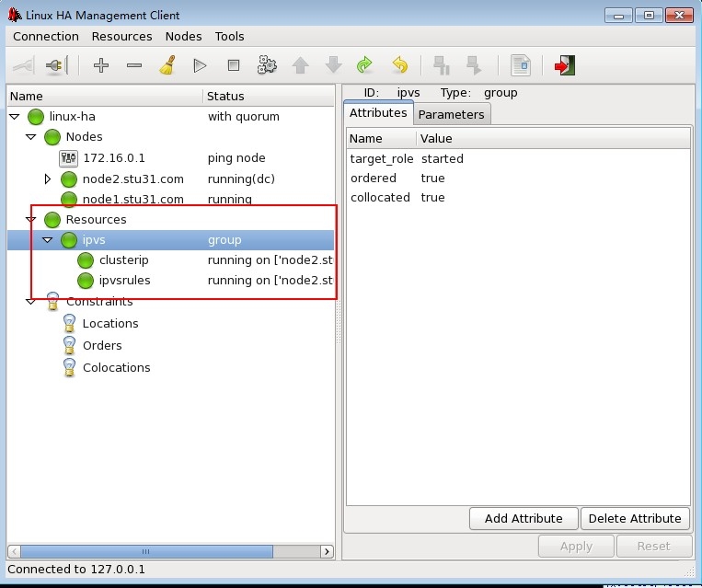This screenshot has height=588, width=702.
Task: Click the red arrow exit icon
Action: (565, 65)
